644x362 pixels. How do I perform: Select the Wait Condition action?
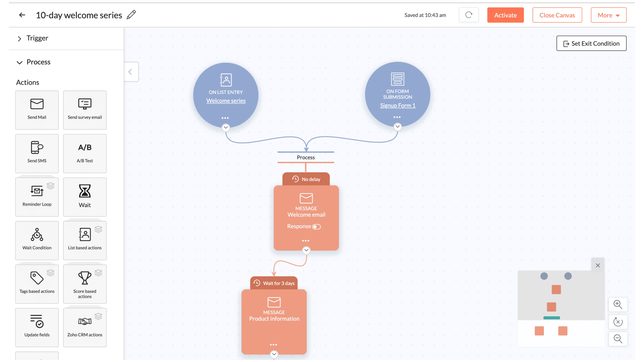[x=37, y=240]
